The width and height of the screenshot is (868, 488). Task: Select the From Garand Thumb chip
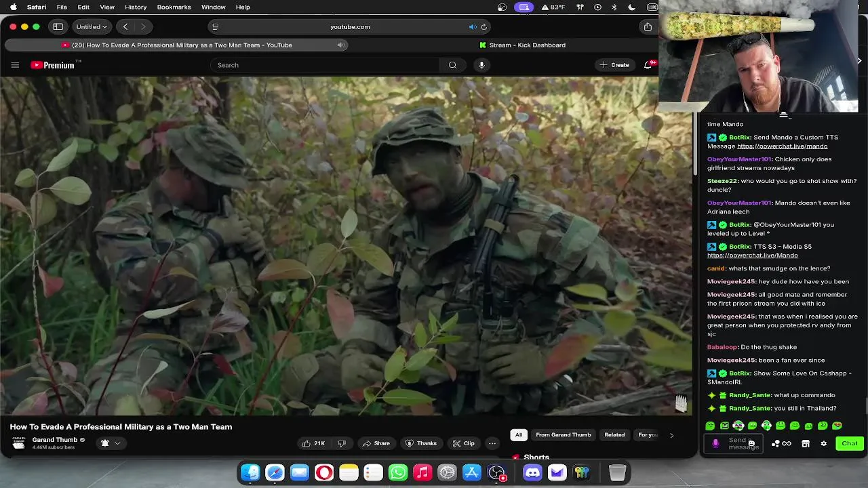click(564, 434)
